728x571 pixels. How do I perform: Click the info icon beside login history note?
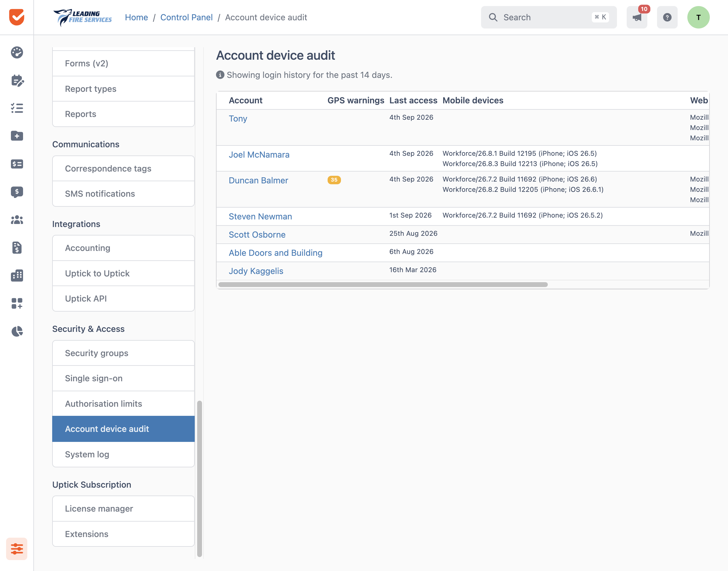pos(220,75)
